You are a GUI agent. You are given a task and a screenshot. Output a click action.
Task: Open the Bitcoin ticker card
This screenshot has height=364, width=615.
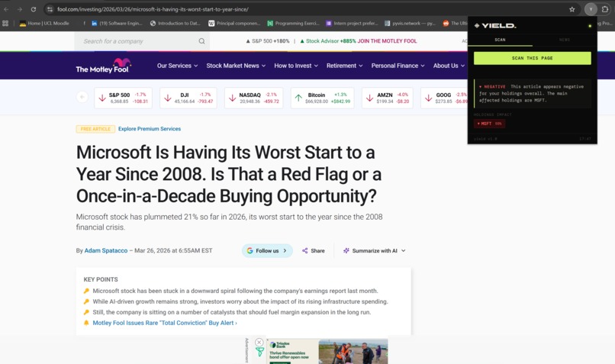[x=323, y=98]
